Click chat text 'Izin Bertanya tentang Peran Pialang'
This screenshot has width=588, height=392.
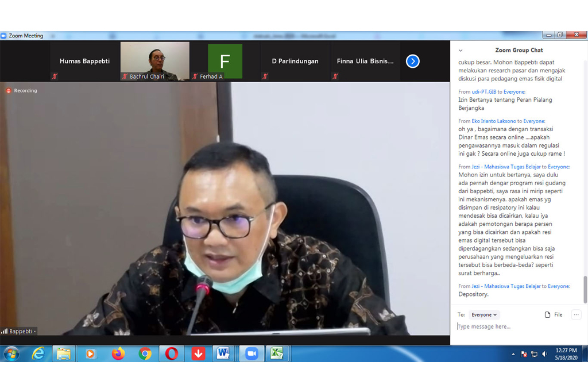coord(505,100)
